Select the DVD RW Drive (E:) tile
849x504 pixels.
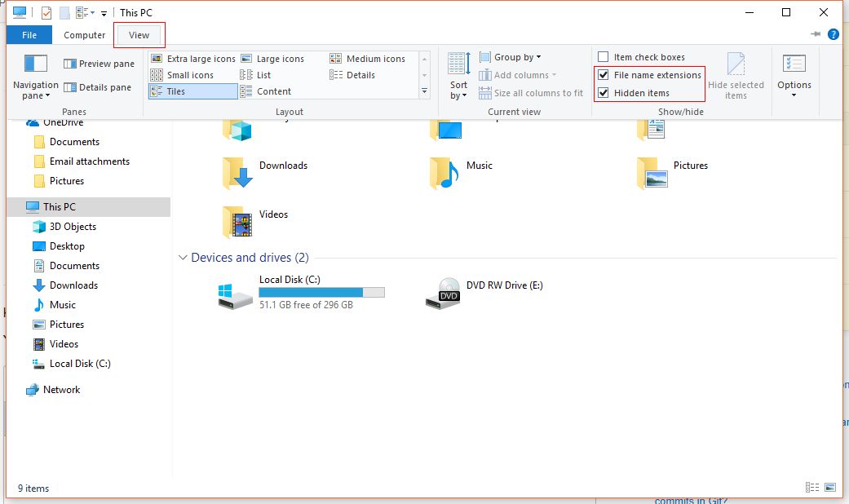point(484,292)
